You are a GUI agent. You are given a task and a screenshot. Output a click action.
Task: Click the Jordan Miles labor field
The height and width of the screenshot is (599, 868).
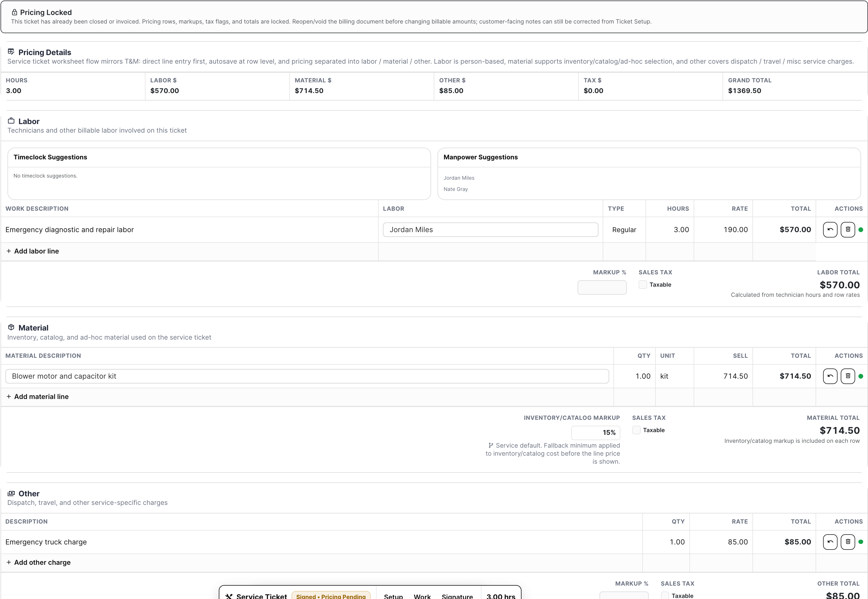click(490, 230)
